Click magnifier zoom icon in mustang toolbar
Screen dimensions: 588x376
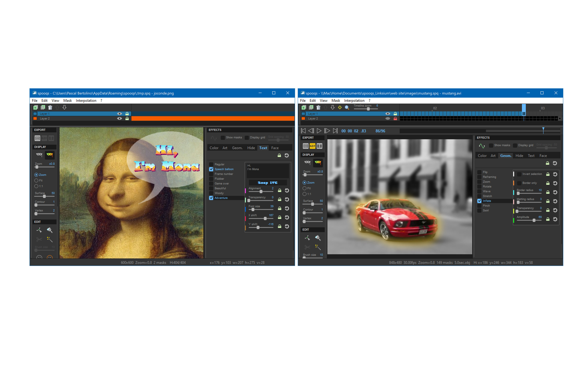(x=347, y=107)
